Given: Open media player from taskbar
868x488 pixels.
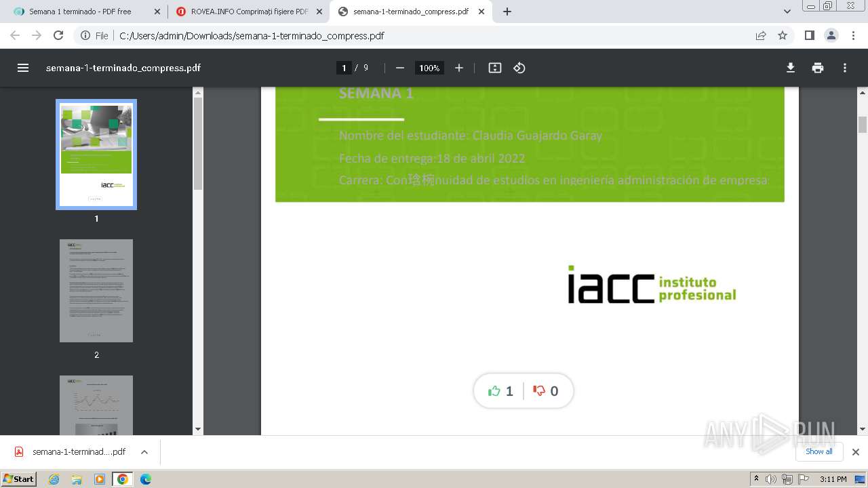Looking at the screenshot, I should point(100,479).
